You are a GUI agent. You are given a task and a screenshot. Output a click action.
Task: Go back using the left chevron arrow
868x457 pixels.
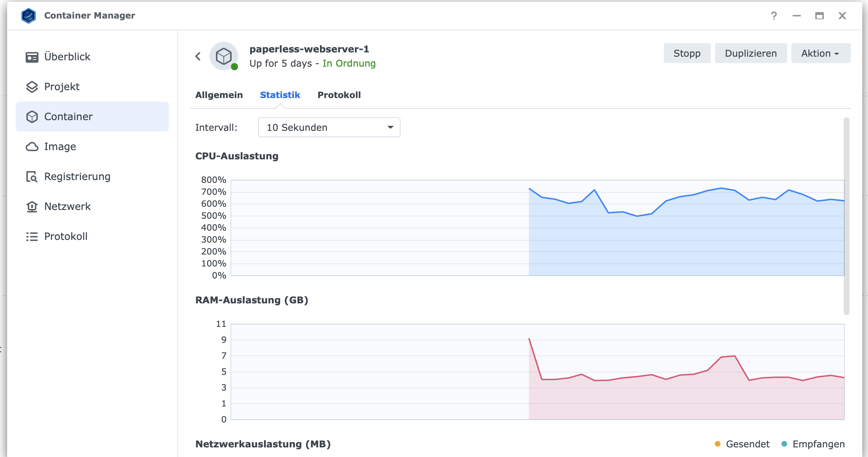coord(198,56)
